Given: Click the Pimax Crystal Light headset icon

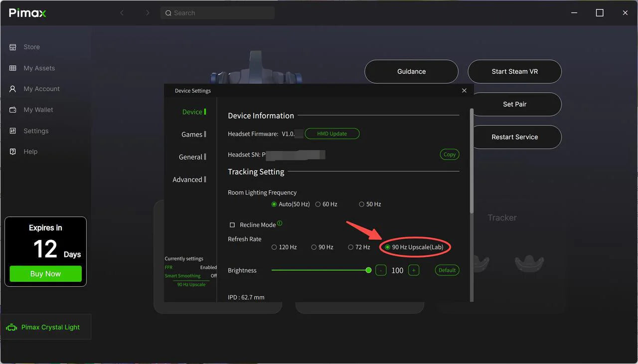Looking at the screenshot, I should point(11,328).
